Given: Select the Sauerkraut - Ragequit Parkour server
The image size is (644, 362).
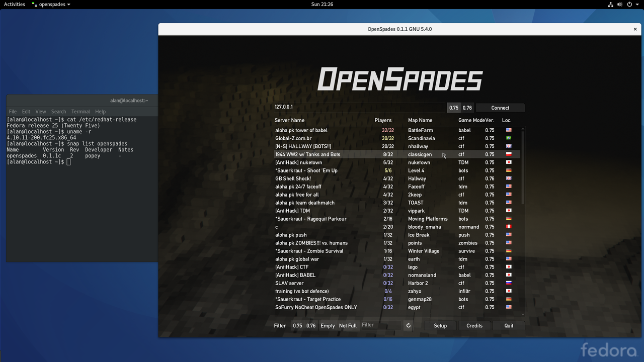Looking at the screenshot, I should [396, 219].
